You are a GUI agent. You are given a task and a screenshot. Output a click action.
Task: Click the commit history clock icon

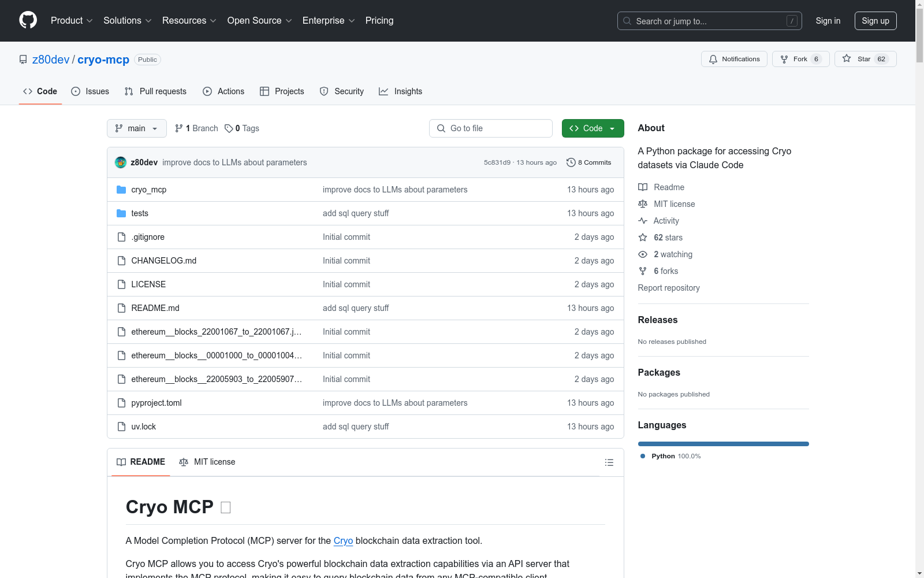click(571, 162)
